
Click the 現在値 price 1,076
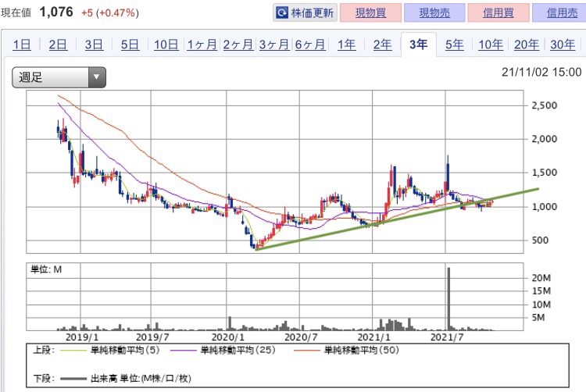pyautogui.click(x=56, y=12)
